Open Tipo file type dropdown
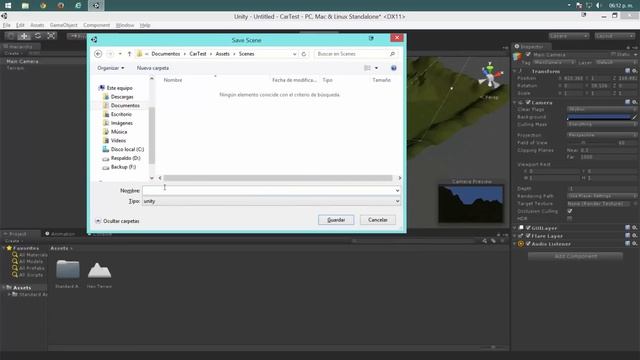Image resolution: width=640 pixels, height=360 pixels. point(271,201)
